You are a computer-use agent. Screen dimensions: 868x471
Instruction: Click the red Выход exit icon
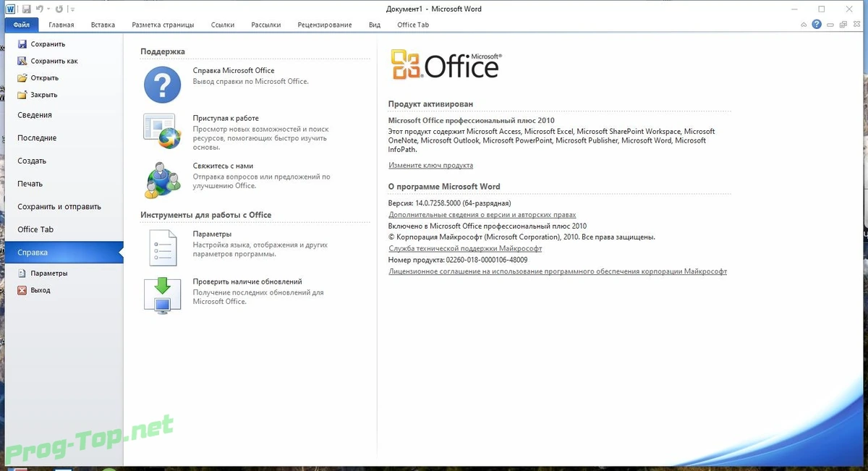[x=22, y=290]
